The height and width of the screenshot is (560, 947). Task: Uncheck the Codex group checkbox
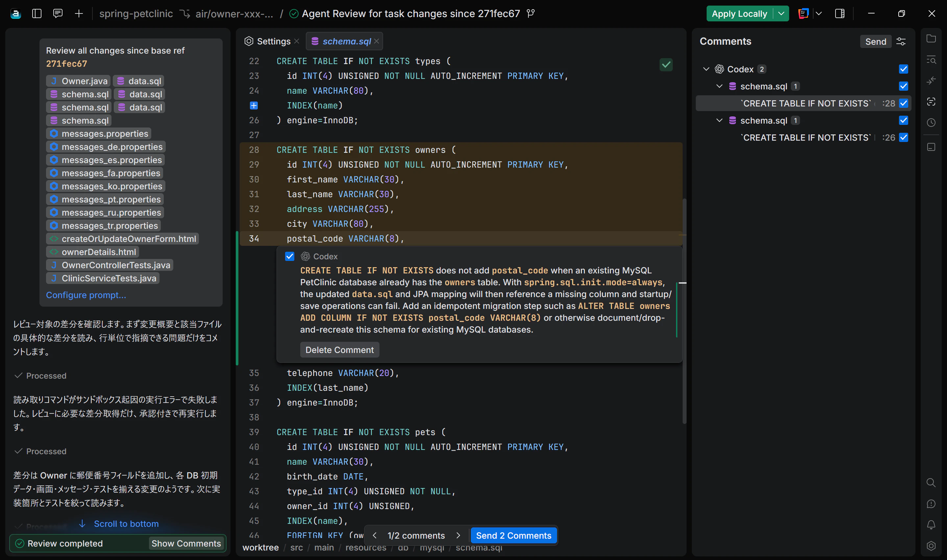pos(904,69)
